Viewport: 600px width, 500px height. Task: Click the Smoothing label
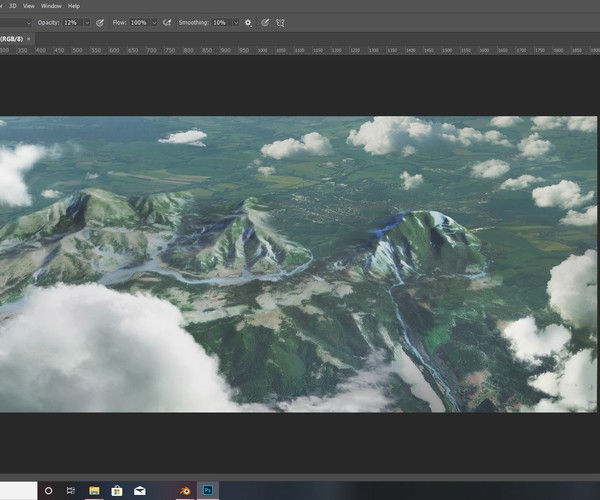pos(194,23)
